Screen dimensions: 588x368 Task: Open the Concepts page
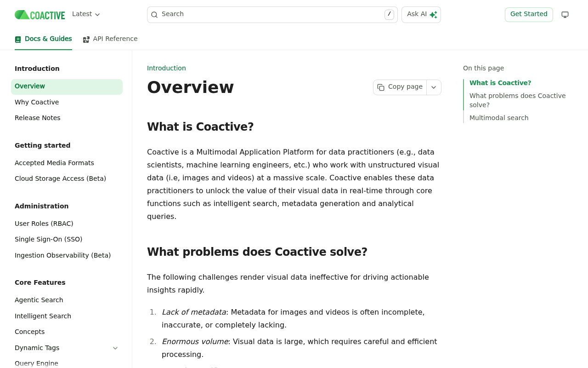(x=67, y=332)
